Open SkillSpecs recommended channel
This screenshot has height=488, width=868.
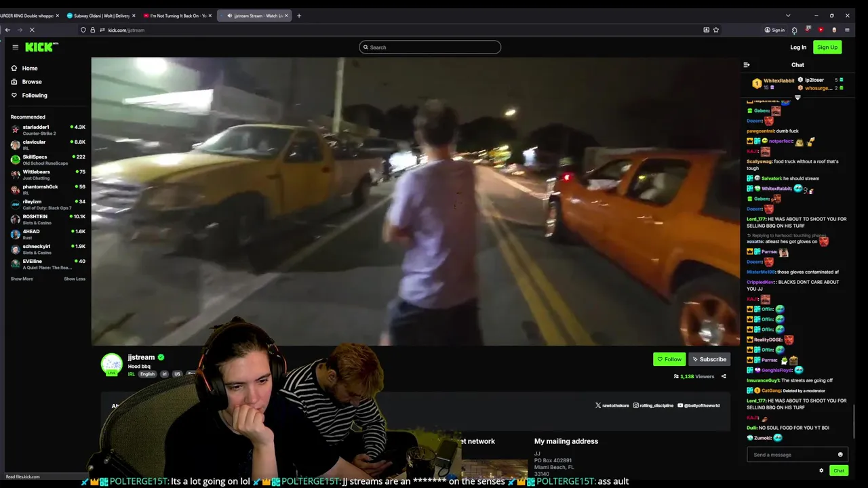[x=47, y=159]
